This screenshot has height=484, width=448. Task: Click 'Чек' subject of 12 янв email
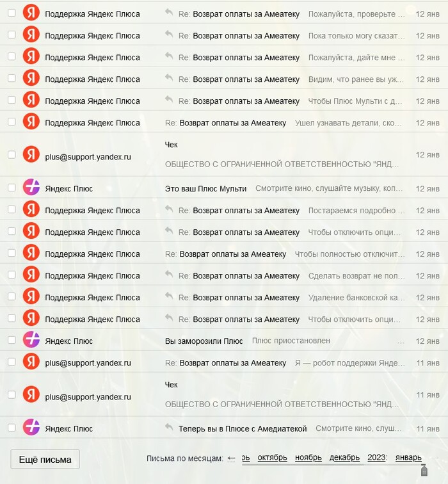172,145
